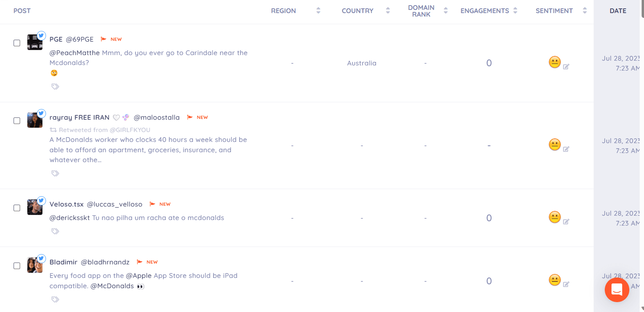Check the Bladimir post checkbox
The image size is (644, 312).
click(x=17, y=266)
